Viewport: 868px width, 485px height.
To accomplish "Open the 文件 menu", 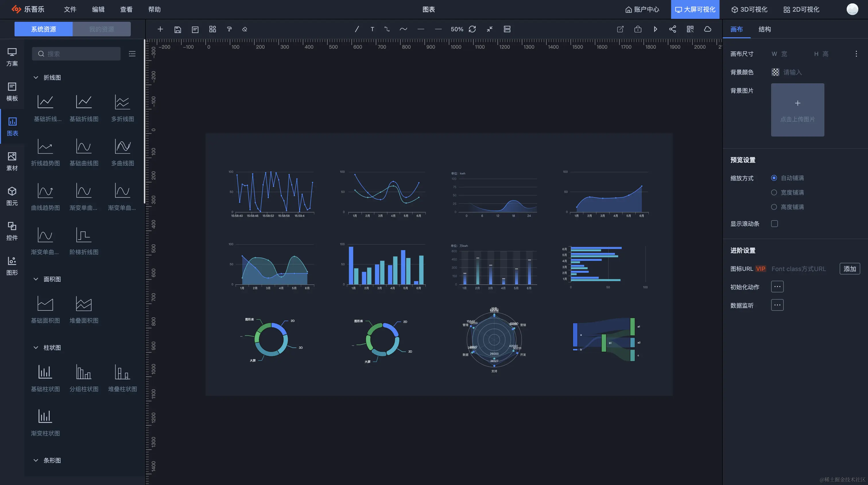I will click(x=70, y=9).
